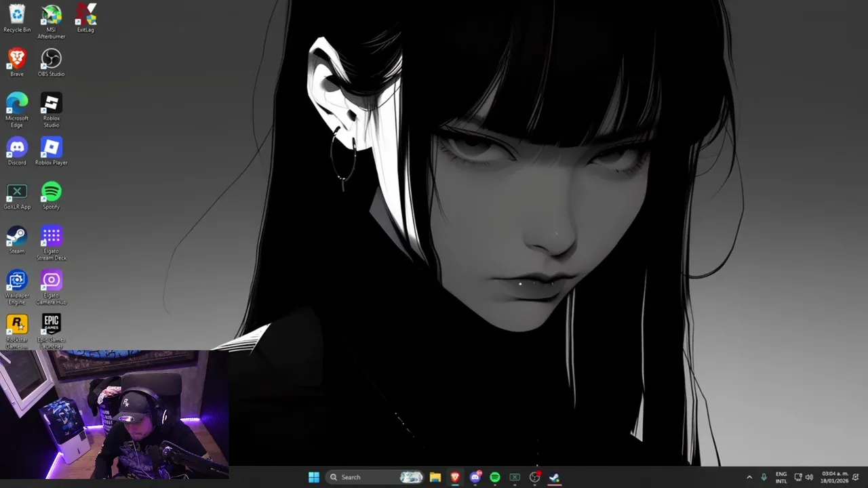Click the GoXLR App desktop icon
Image resolution: width=868 pixels, height=488 pixels.
point(17,196)
